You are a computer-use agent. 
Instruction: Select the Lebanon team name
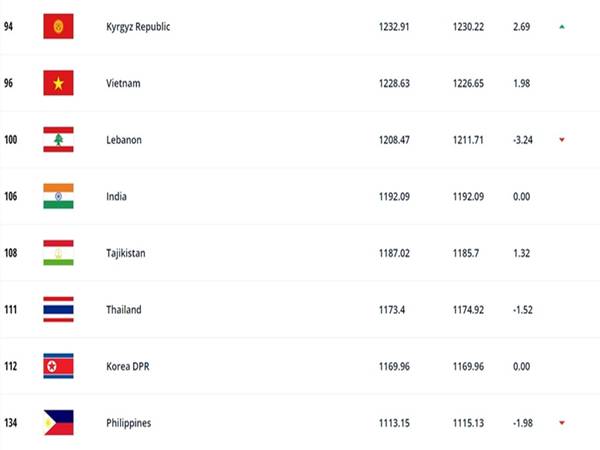pyautogui.click(x=124, y=140)
